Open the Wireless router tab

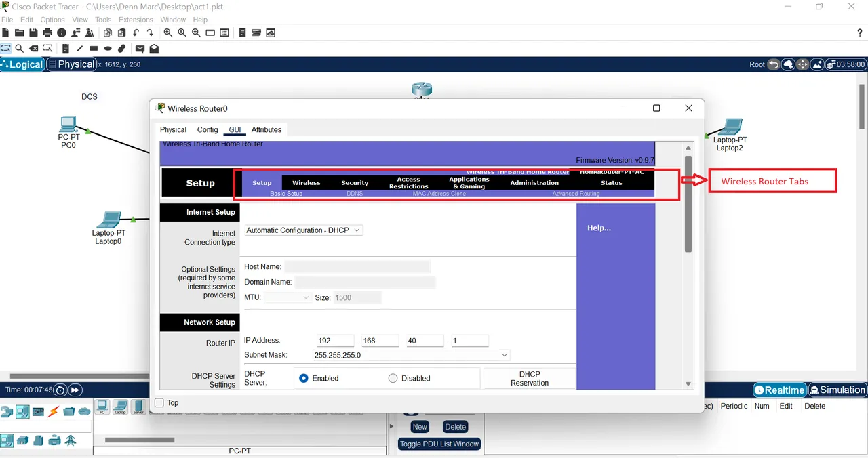[x=306, y=183]
